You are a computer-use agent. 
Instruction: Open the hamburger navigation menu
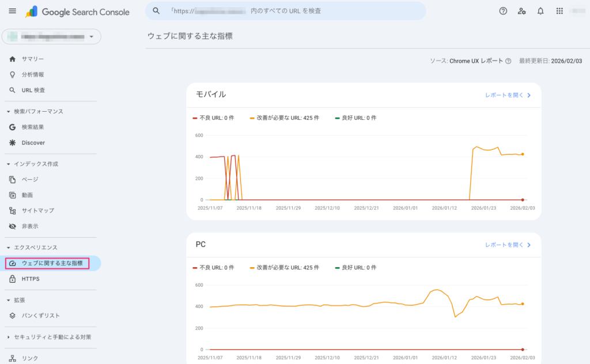(x=12, y=10)
